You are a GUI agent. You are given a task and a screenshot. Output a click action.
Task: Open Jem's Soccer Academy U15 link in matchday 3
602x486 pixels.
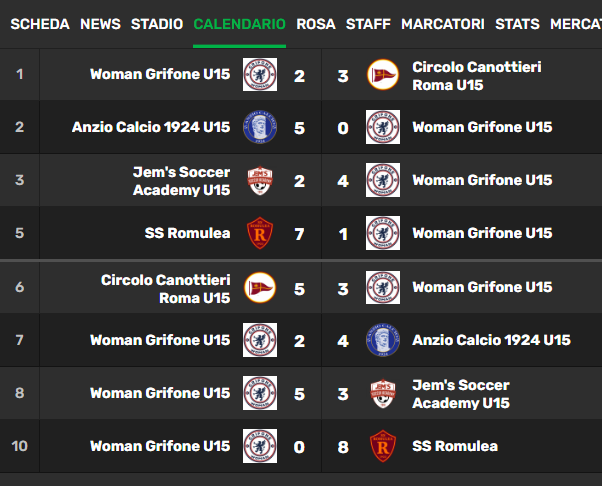181,181
